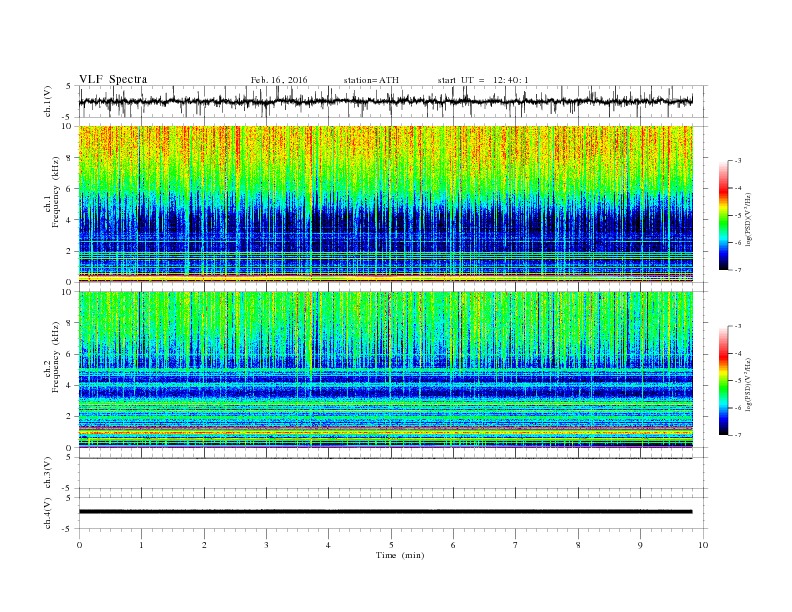Click the "7" tick on the time axis
The image size is (792, 612).
tap(516, 545)
